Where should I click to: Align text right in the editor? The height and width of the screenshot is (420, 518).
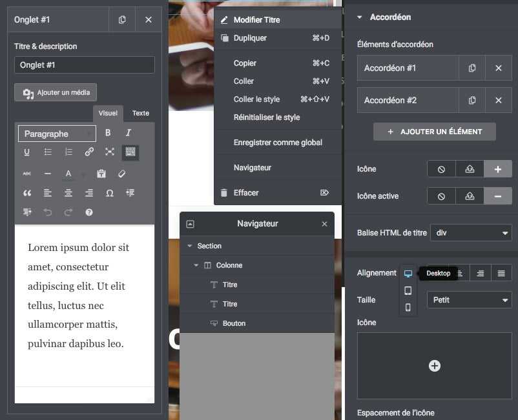click(x=89, y=193)
